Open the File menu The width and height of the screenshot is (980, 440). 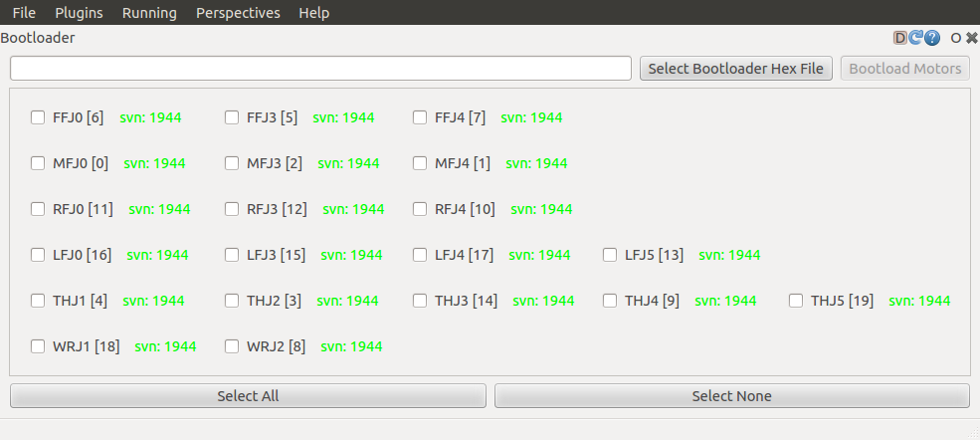[x=24, y=13]
